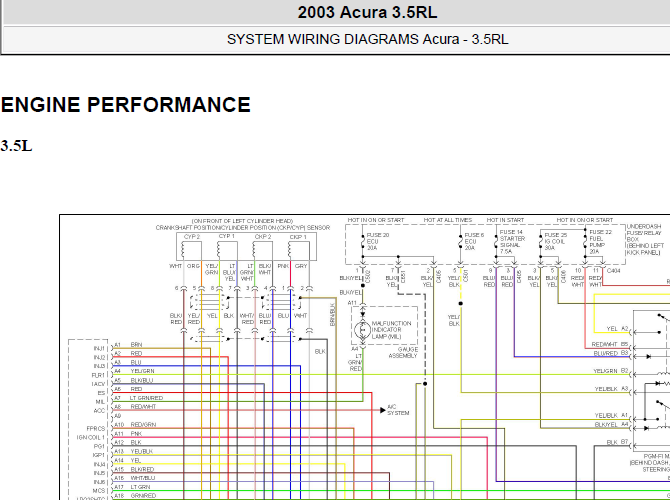The image size is (670, 500).
Task: Select the 'IGN COIL 1' terminal name
Action: 91,437
